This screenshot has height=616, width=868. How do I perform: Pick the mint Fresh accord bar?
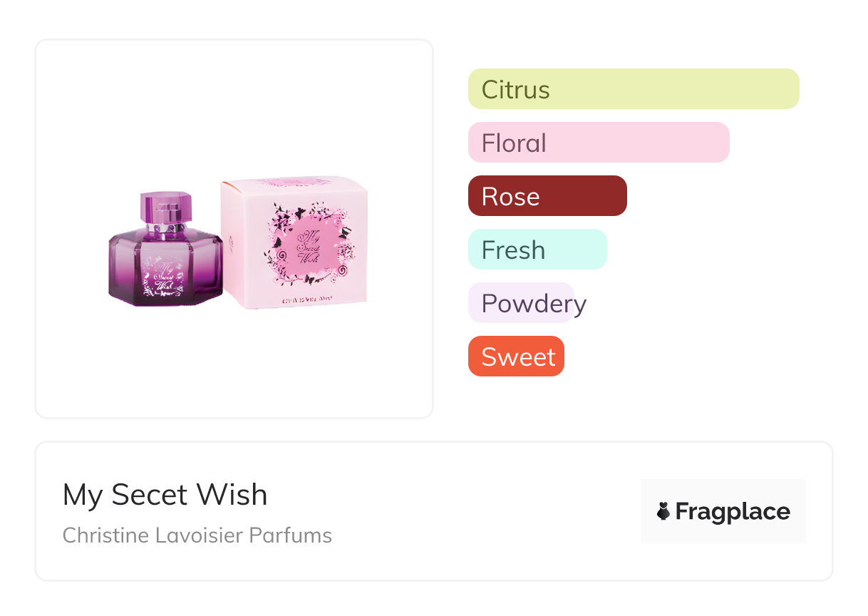coord(537,250)
